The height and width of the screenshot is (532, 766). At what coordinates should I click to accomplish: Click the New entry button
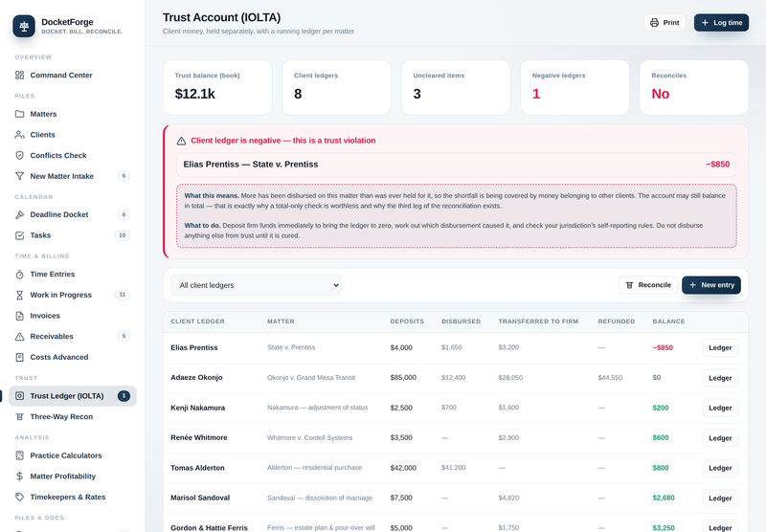(711, 285)
